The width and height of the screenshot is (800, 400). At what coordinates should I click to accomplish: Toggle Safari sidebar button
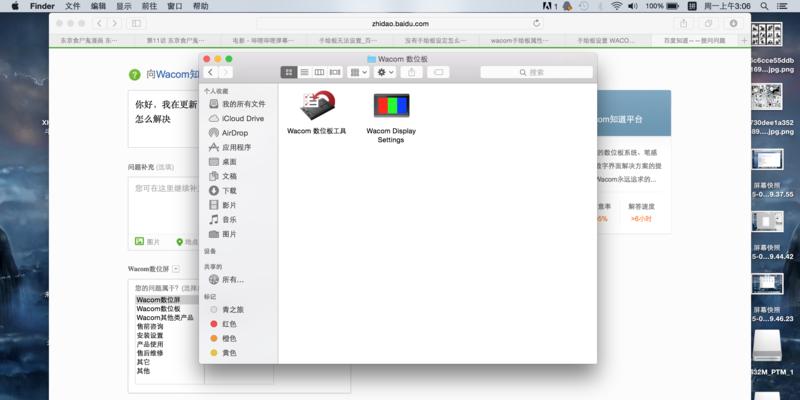click(x=136, y=23)
